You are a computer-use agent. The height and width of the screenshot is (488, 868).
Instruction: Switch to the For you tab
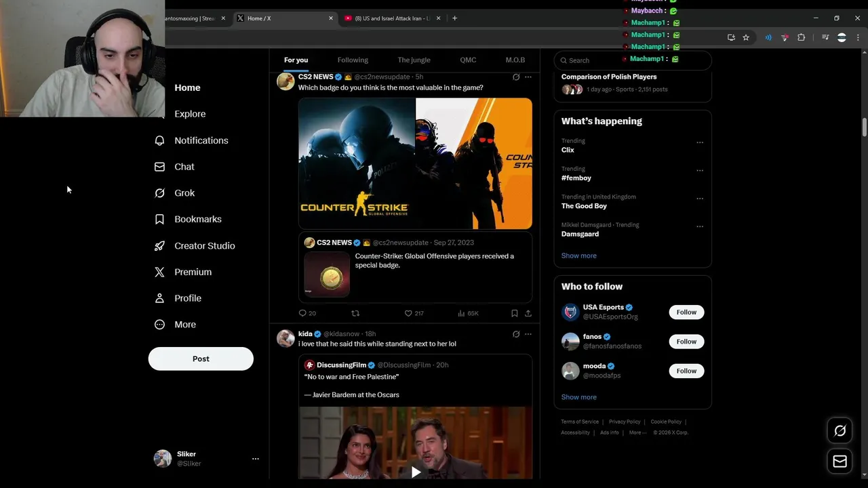coord(296,60)
